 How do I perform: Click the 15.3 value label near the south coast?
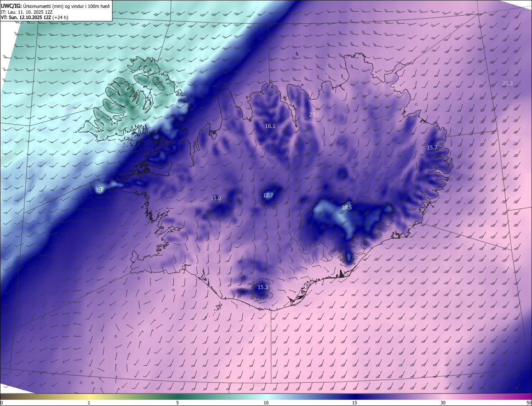coord(263,287)
